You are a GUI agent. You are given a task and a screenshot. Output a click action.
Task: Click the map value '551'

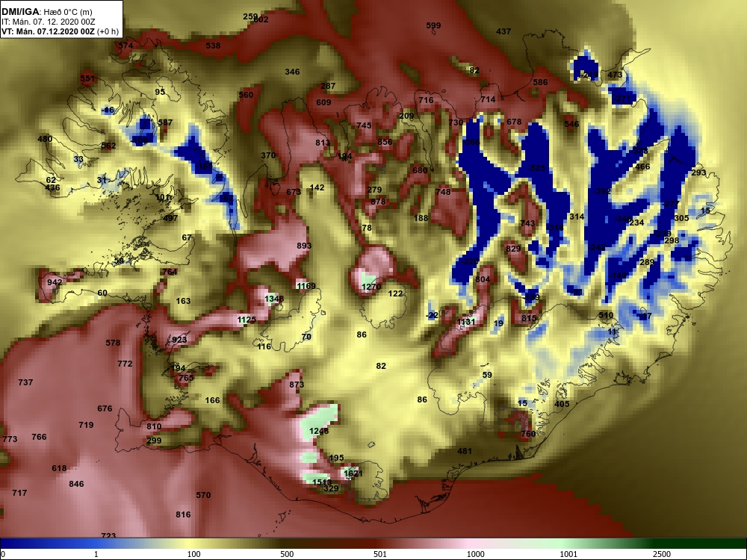87,78
